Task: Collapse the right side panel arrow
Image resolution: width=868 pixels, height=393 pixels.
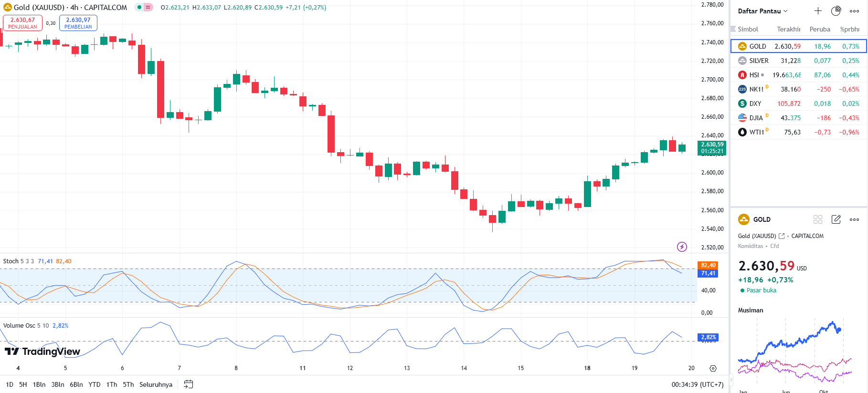Action: click(x=730, y=380)
